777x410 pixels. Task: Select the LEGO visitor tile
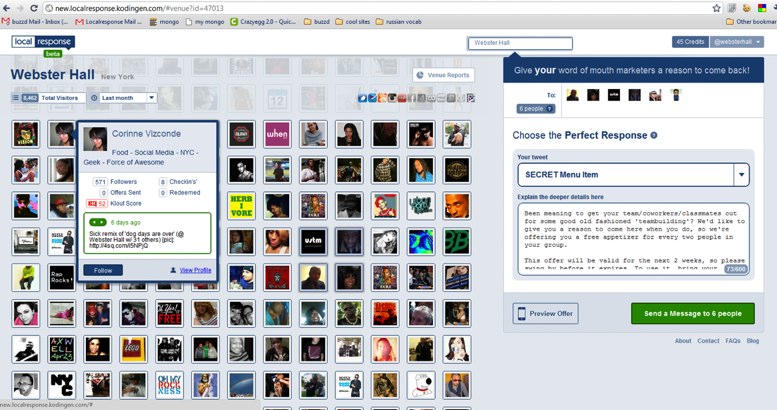(x=133, y=349)
